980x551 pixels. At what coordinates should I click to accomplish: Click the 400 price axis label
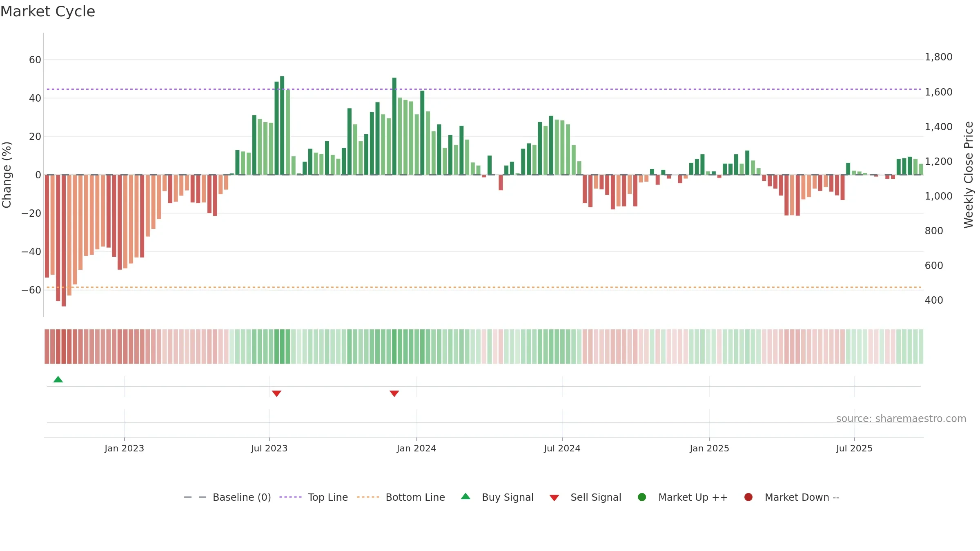[x=934, y=300]
